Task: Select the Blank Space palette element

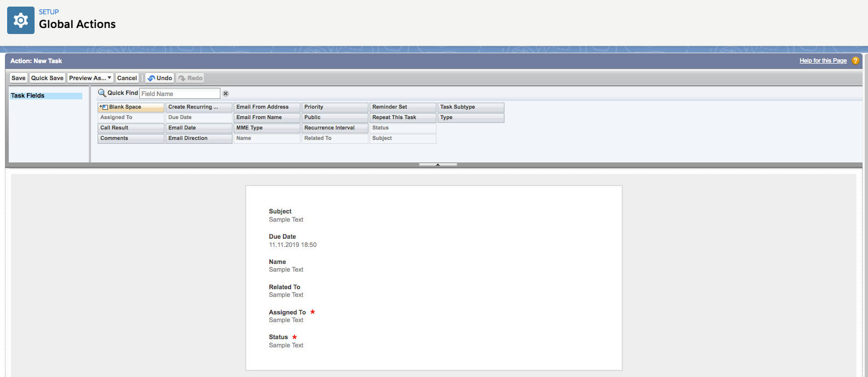Action: [x=131, y=107]
